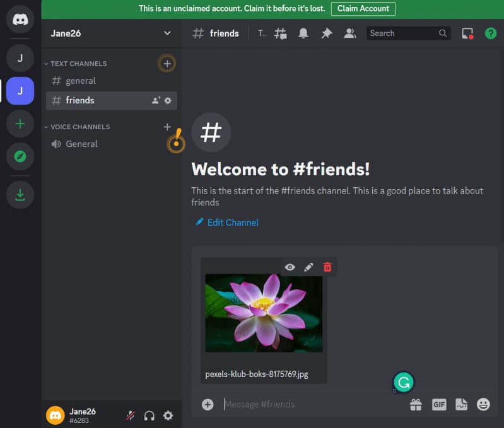Click the Claim Account button
This screenshot has width=504, height=428.
(x=363, y=9)
